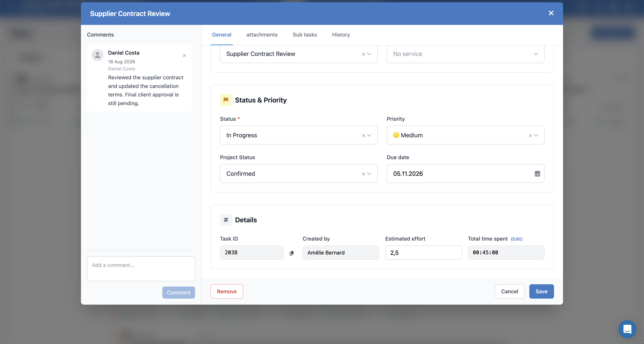
Task: Click the Remove button
Action: (x=227, y=291)
